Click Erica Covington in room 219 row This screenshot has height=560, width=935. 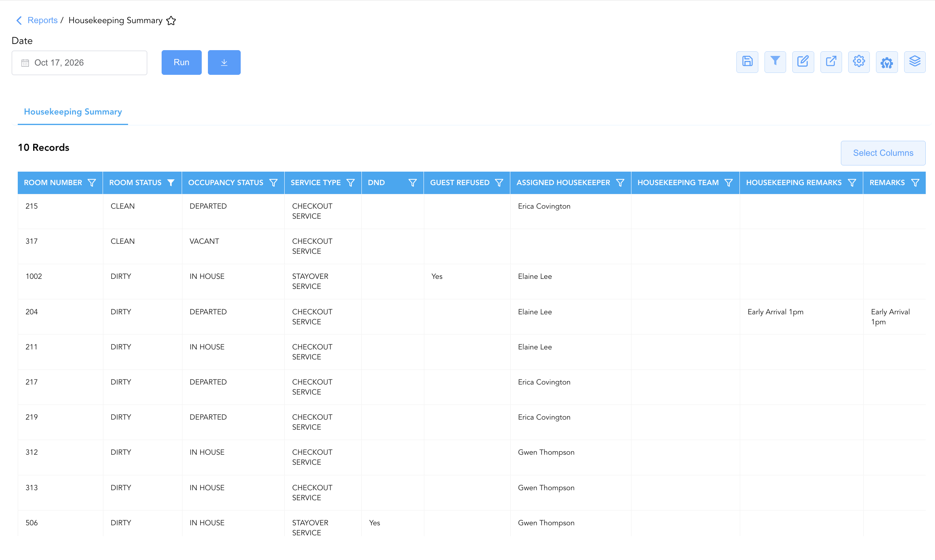pos(544,417)
